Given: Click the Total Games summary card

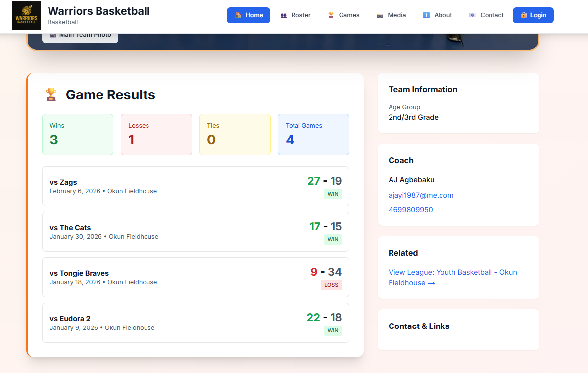Looking at the screenshot, I should (x=313, y=134).
